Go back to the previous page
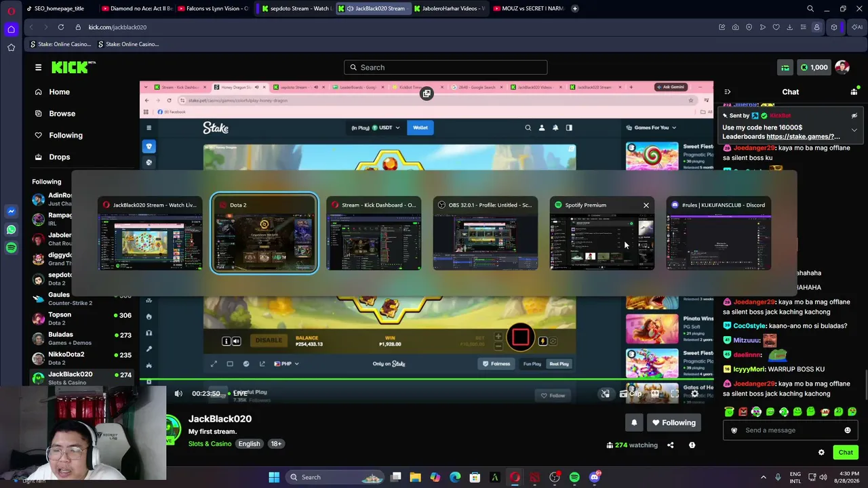 pos(31,27)
